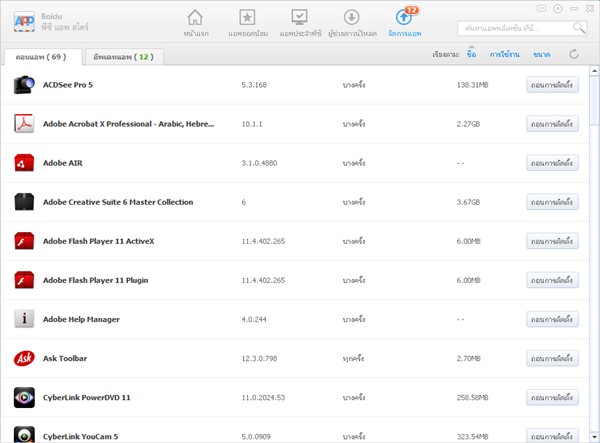The width and height of the screenshot is (600, 443).
Task: Click the Adobe Acrobat X Professional icon
Action: coord(24,124)
